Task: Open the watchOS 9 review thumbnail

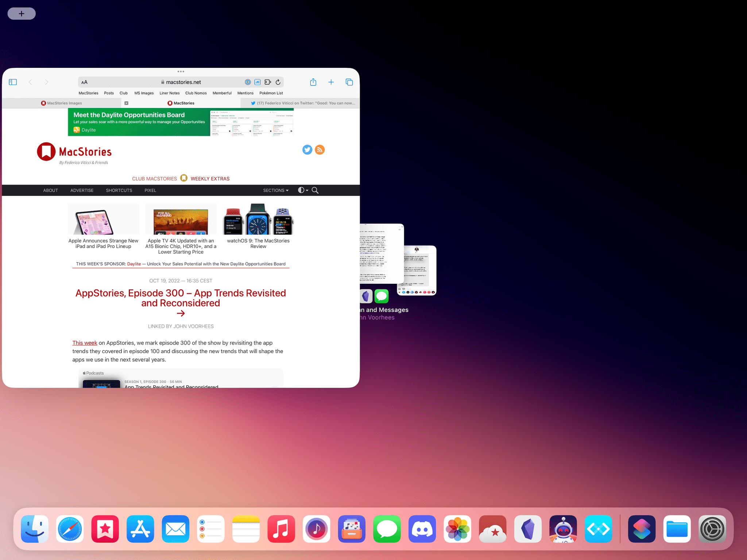Action: click(x=258, y=219)
